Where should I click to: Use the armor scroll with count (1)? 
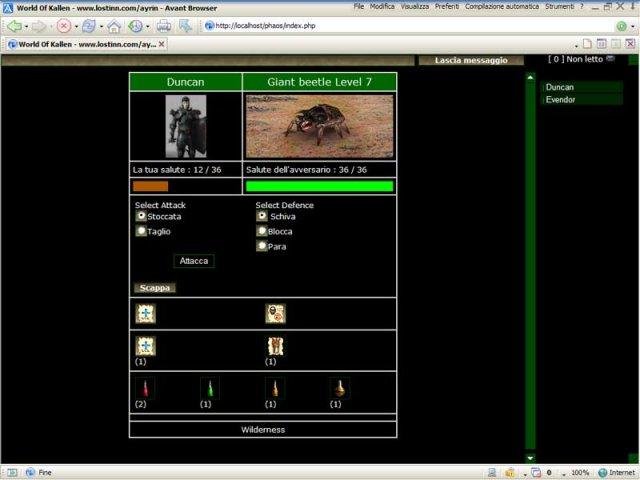coord(276,346)
